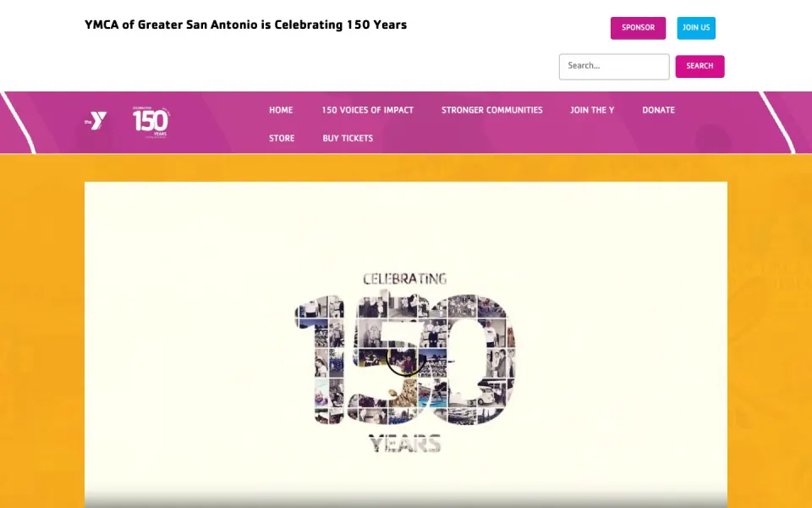The width and height of the screenshot is (812, 508).
Task: Click the site title 'YMCA of Greater San Antonio is Celebrating 150 Years'
Action: coord(245,25)
